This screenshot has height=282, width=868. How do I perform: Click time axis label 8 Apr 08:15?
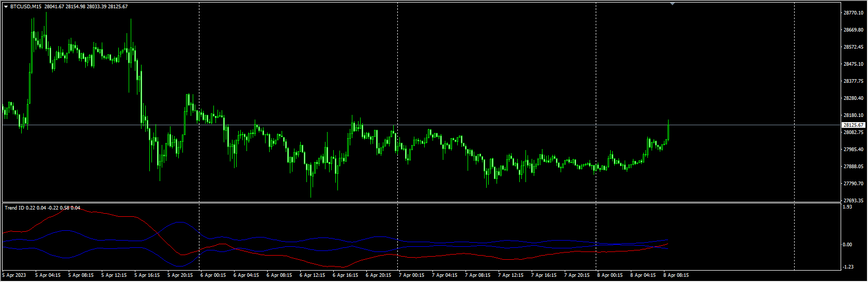coord(676,275)
